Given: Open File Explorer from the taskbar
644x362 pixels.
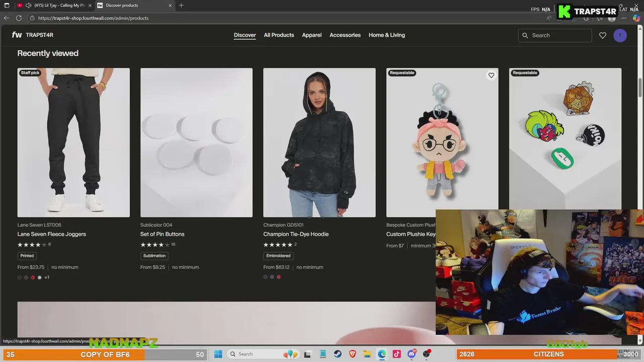Looking at the screenshot, I should point(367,354).
